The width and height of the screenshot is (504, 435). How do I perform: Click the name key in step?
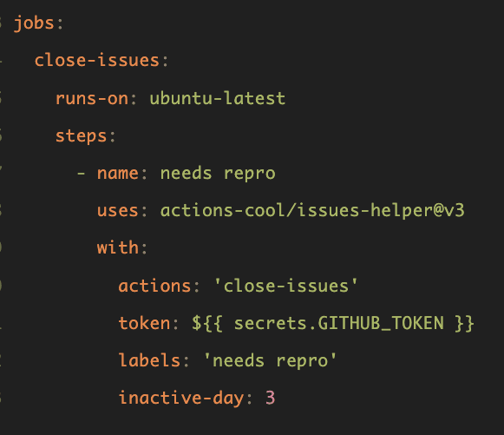pyautogui.click(x=118, y=174)
